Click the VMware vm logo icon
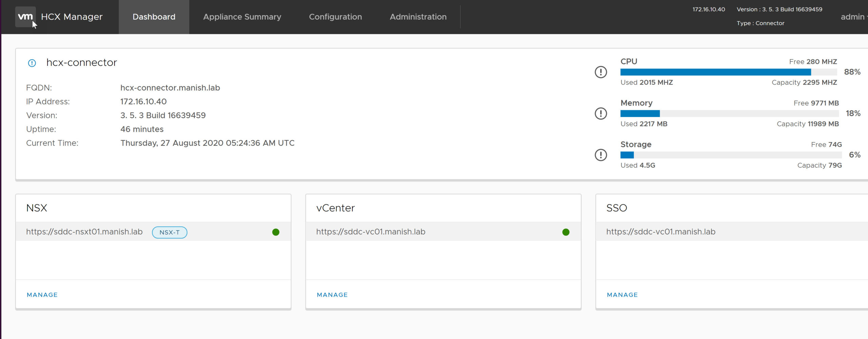 25,17
